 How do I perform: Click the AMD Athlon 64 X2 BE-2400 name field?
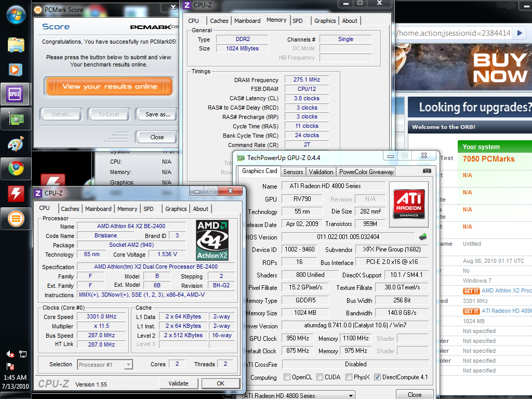(x=131, y=226)
